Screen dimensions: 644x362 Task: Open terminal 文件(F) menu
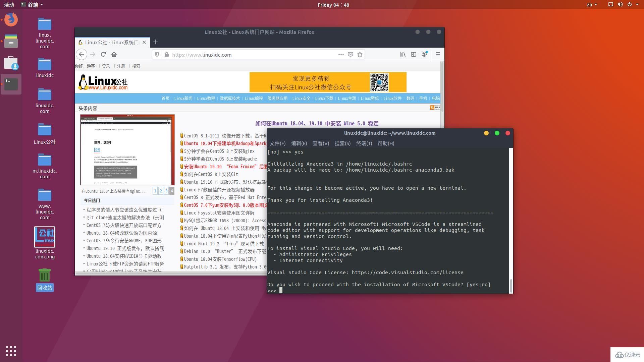pos(277,143)
